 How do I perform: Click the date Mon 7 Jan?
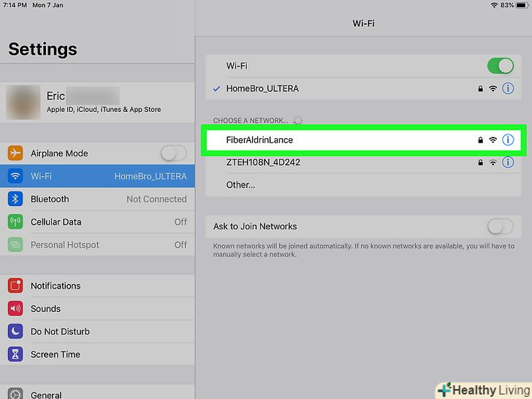click(x=47, y=5)
